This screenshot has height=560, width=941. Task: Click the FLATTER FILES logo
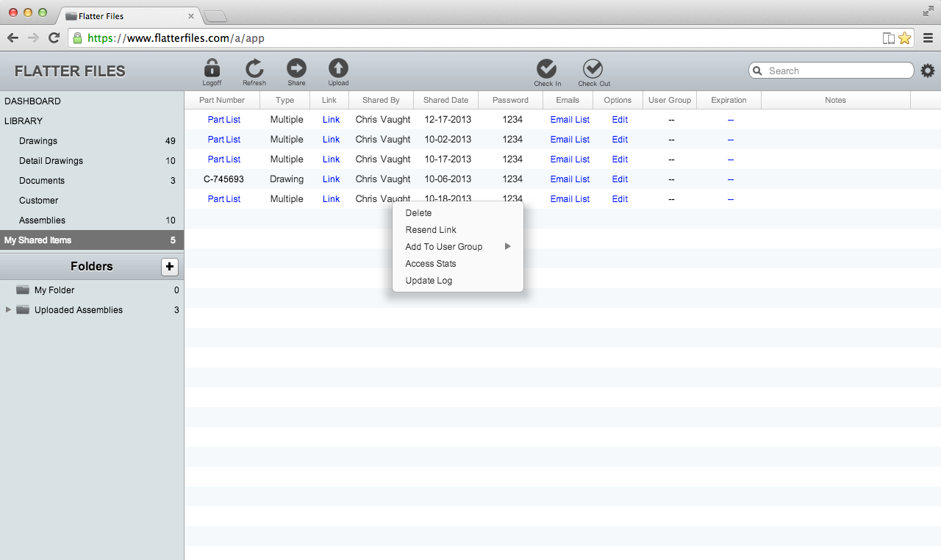70,71
